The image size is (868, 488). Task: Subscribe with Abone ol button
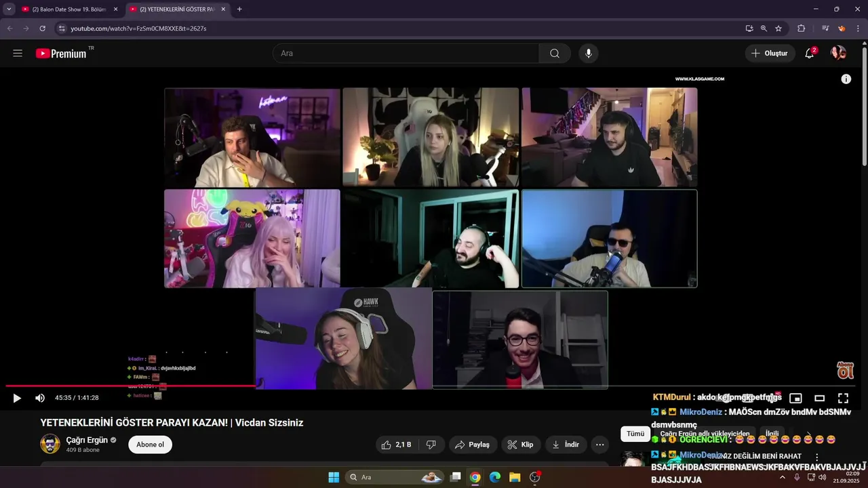point(151,445)
